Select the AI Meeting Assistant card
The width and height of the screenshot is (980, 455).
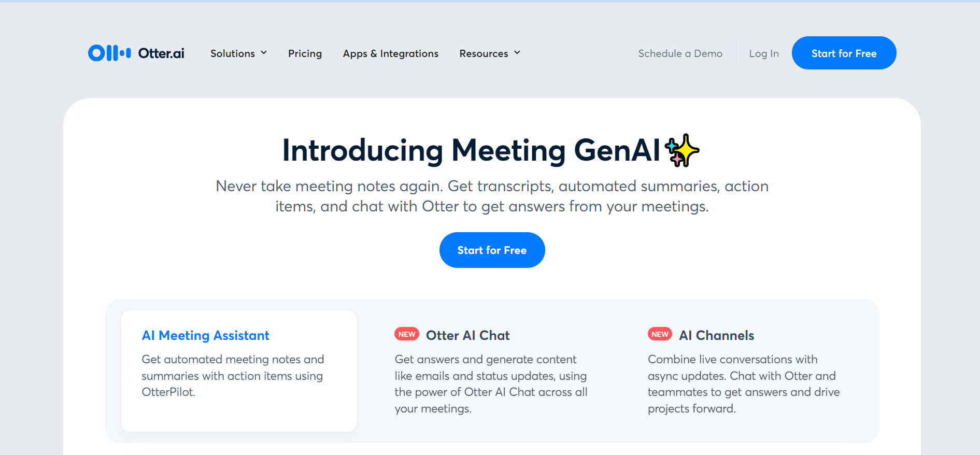click(x=239, y=371)
